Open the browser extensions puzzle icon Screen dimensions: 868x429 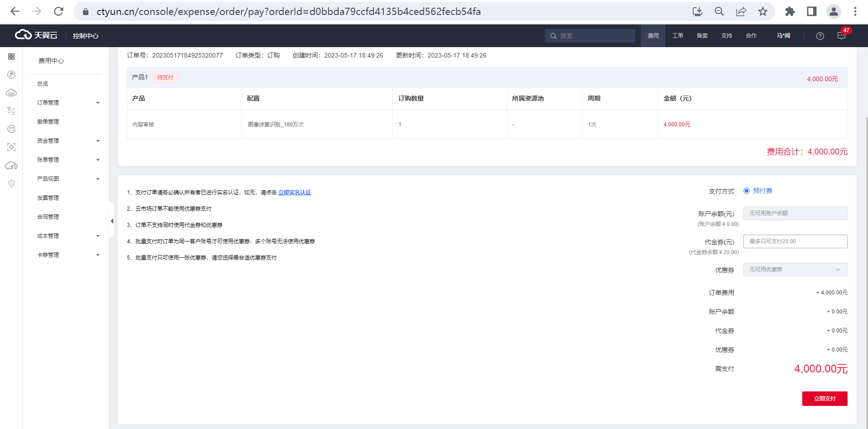point(790,11)
